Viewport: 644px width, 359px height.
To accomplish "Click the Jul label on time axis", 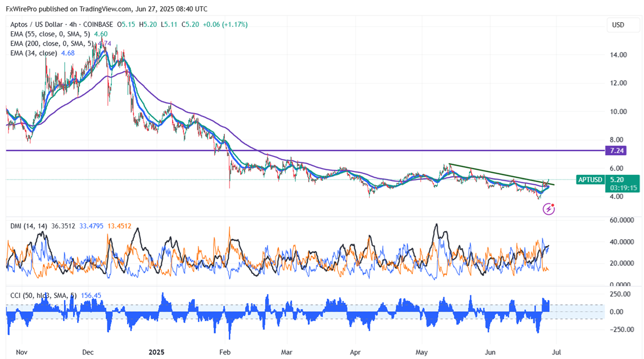I will pos(557,352).
